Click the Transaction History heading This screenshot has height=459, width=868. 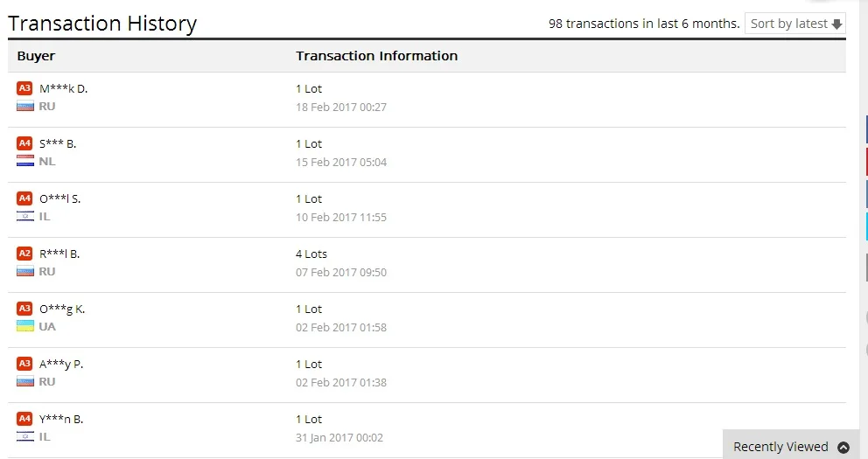tap(102, 24)
